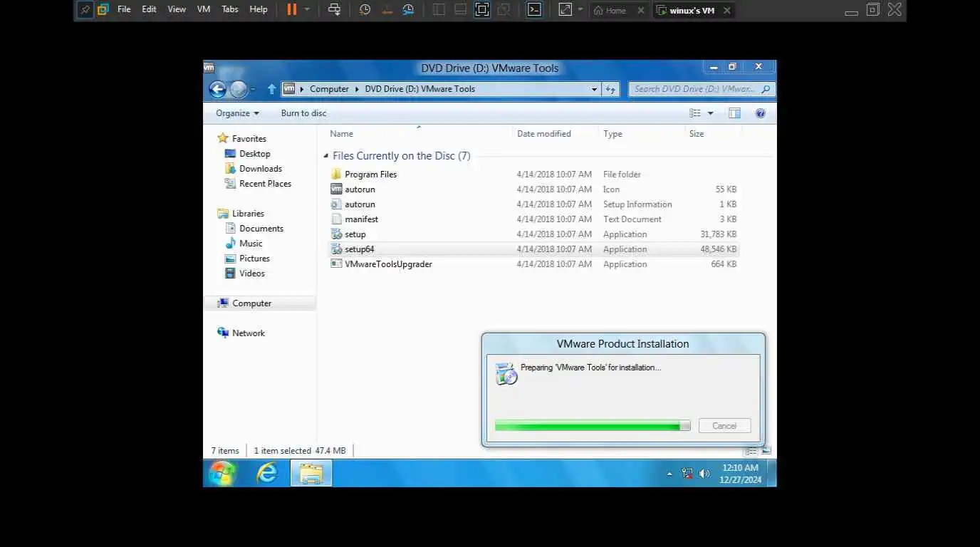Show or hide the VMware library sidebar
The image size is (980, 547).
coord(439,10)
